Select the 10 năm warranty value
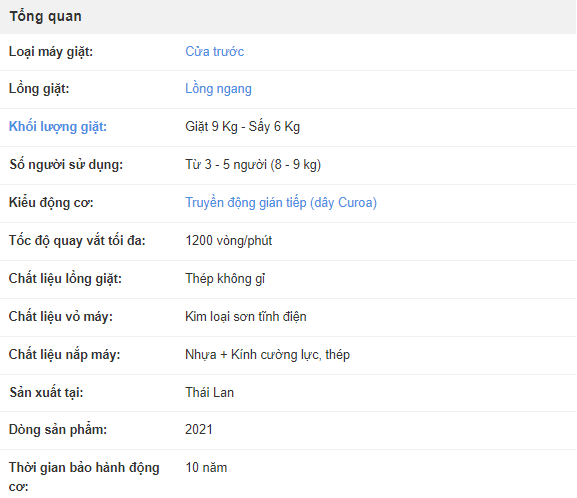The image size is (577, 498). coord(206,468)
